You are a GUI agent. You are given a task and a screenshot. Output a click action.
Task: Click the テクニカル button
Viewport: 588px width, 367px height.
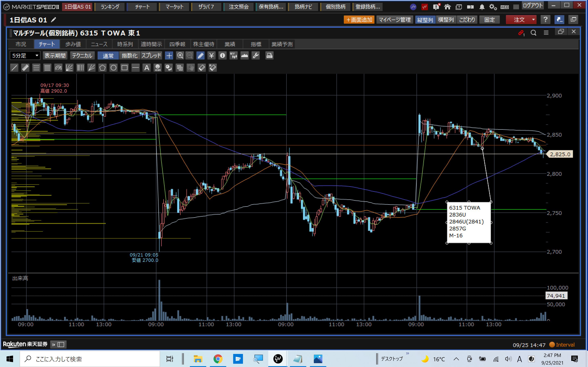click(x=82, y=56)
